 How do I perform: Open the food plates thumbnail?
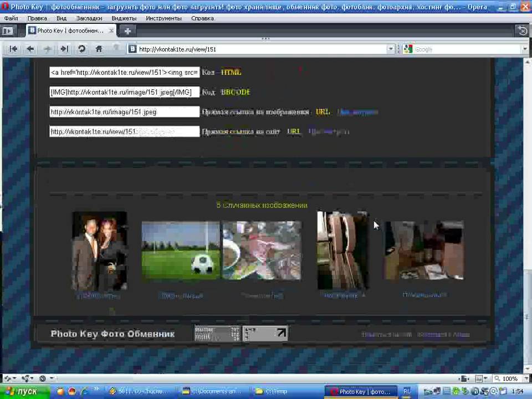(x=262, y=250)
